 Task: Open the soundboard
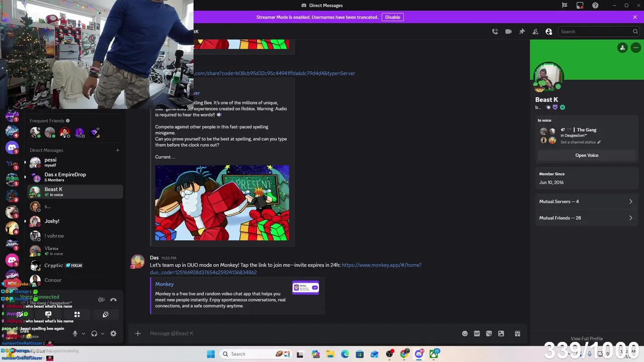pos(106,314)
